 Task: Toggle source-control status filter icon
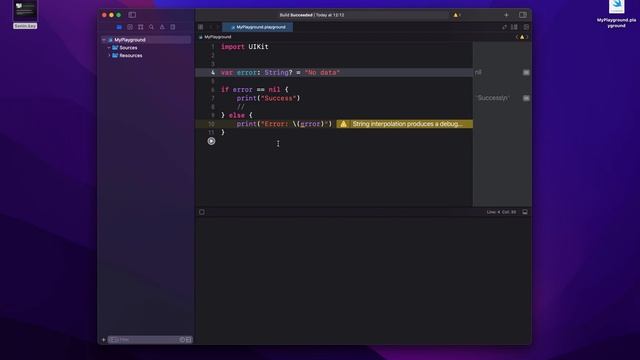pyautogui.click(x=188, y=340)
